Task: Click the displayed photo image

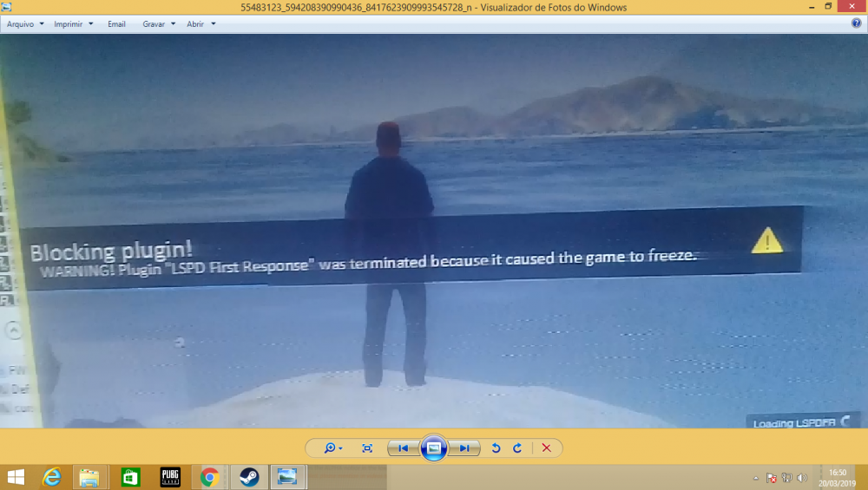Action: pyautogui.click(x=434, y=231)
